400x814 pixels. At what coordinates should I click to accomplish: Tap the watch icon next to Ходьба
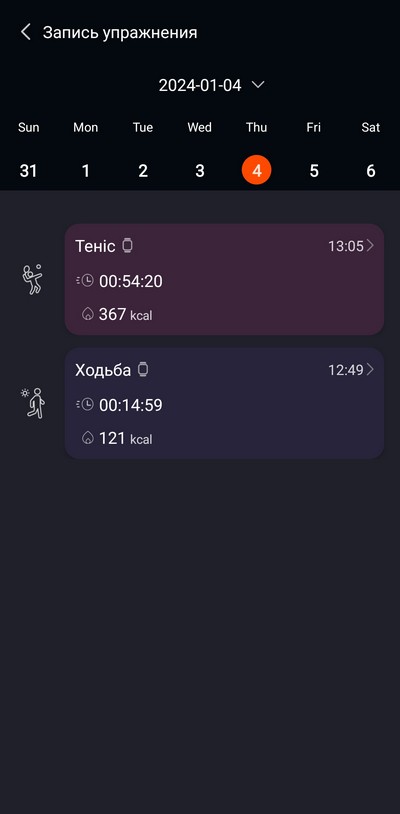click(x=143, y=370)
